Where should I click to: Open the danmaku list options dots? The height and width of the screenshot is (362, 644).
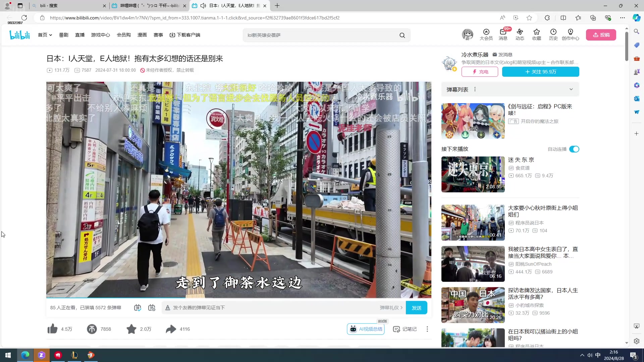coord(475,89)
